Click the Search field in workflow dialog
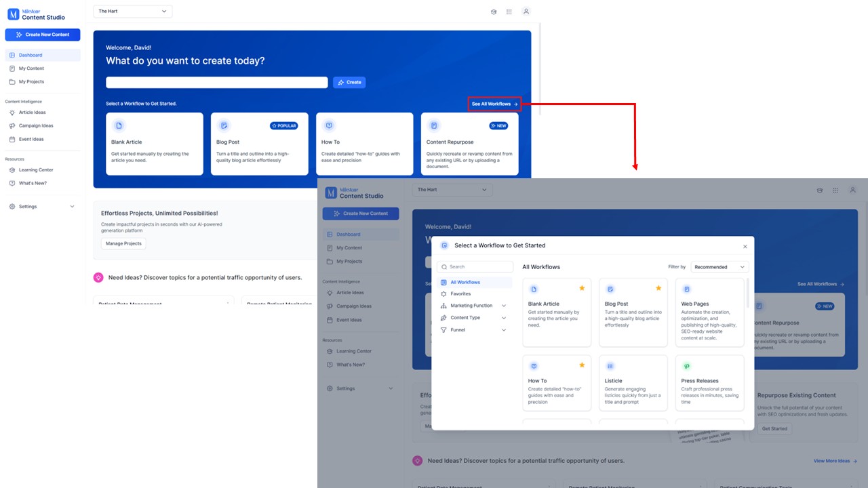The image size is (868, 488). pyautogui.click(x=475, y=267)
